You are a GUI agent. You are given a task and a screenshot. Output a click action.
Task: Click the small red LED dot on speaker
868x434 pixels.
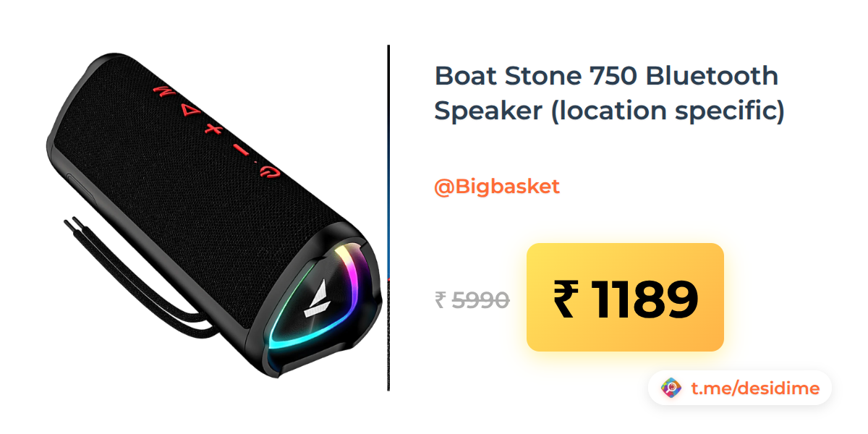tap(256, 162)
